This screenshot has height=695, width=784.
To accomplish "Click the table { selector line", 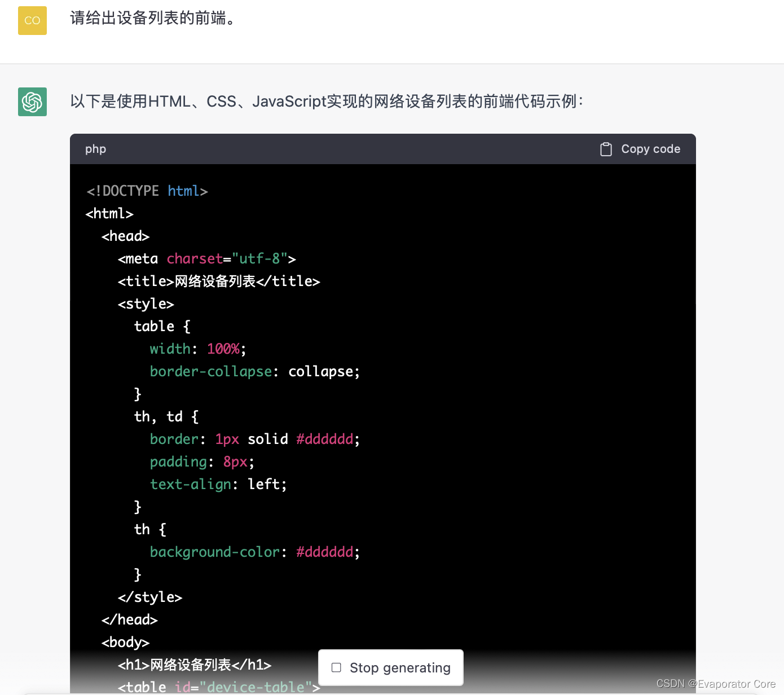I will [x=162, y=327].
